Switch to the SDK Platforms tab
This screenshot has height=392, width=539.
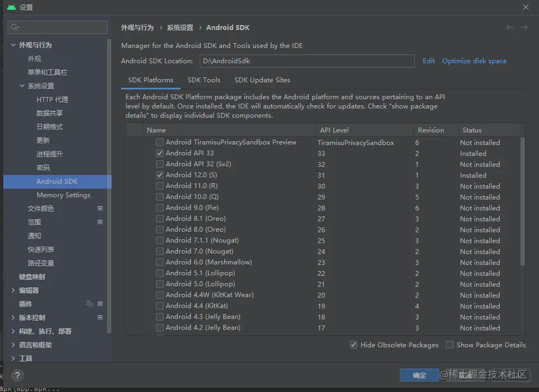(151, 80)
